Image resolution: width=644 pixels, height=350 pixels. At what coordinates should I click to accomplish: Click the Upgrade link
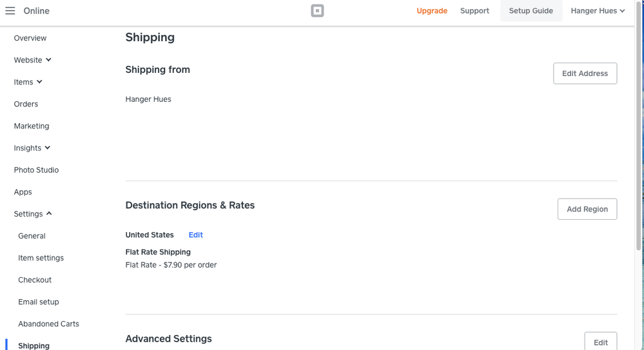point(432,11)
